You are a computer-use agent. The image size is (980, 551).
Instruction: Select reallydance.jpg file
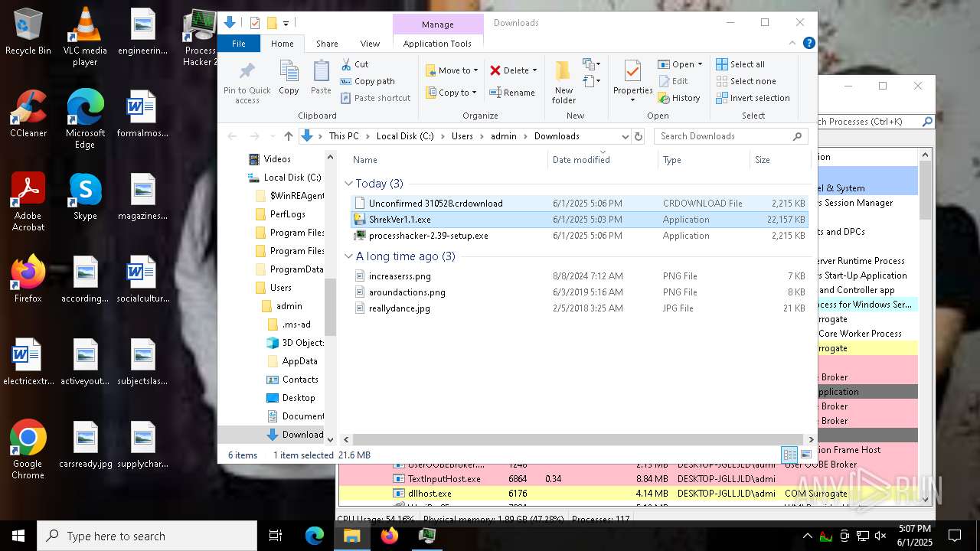click(x=578, y=308)
